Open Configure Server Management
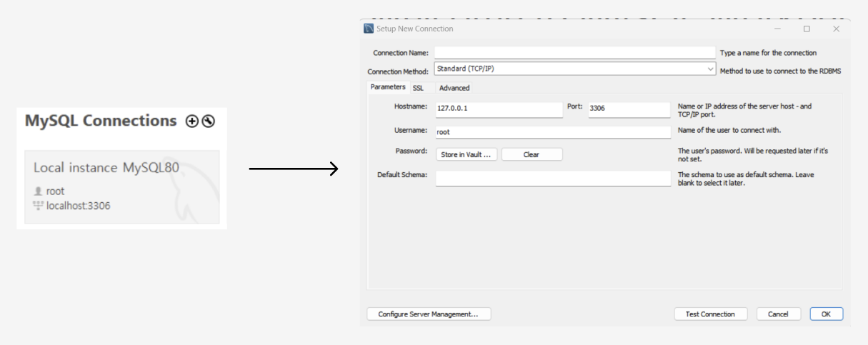Screen dimensions: 868x345 429,314
